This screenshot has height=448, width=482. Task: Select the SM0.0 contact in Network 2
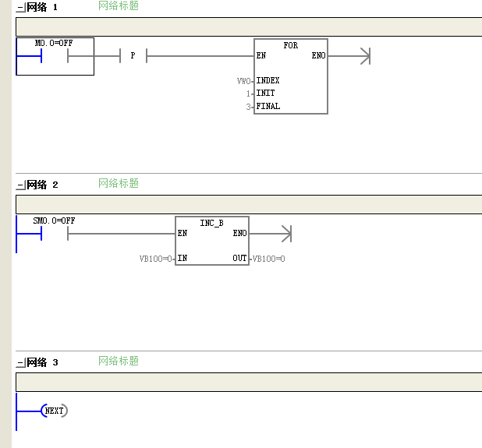click(x=55, y=234)
